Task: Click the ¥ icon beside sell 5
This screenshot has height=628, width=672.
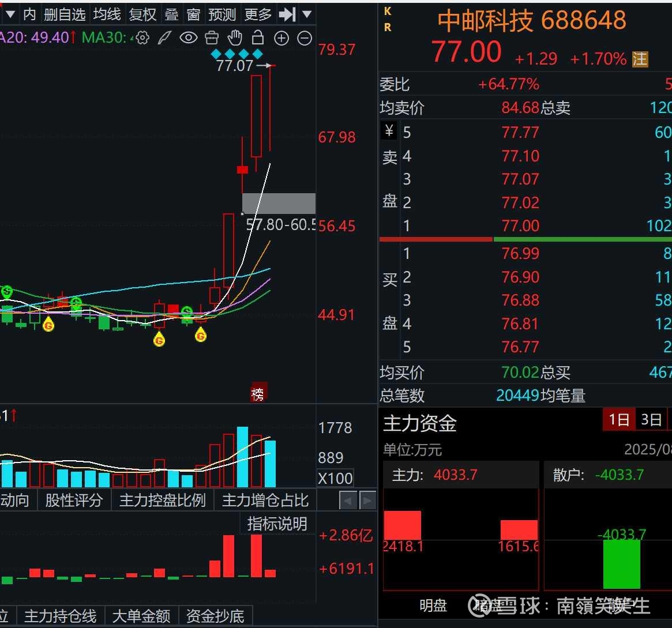Action: click(x=389, y=130)
